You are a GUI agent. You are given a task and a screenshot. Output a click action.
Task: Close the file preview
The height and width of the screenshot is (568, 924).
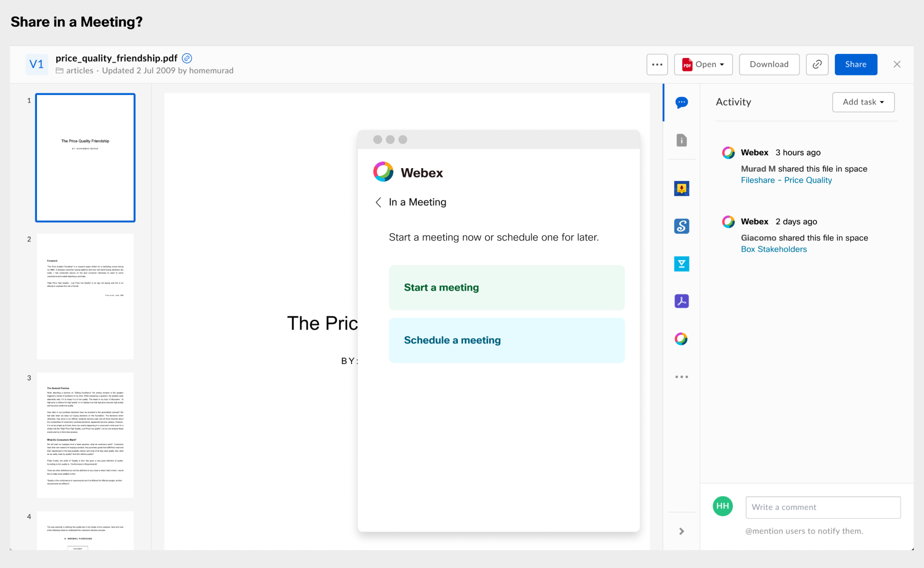(897, 65)
